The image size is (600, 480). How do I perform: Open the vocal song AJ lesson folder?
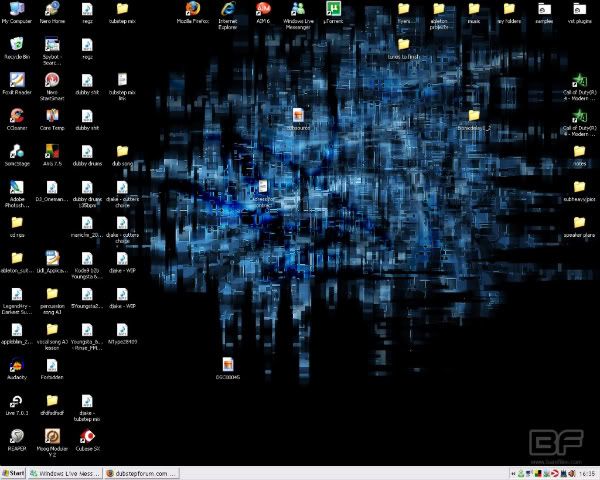(x=52, y=336)
